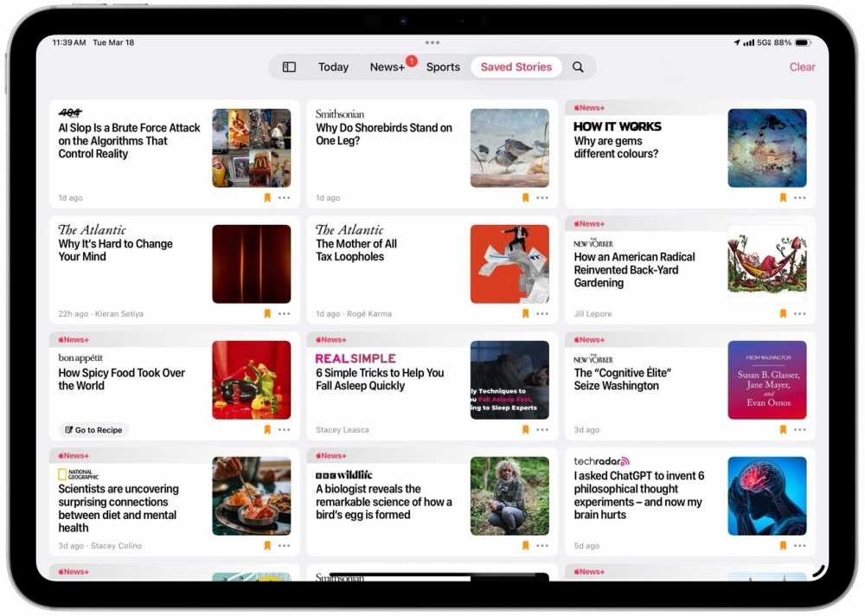Unsave the diet and mental health story

click(267, 545)
